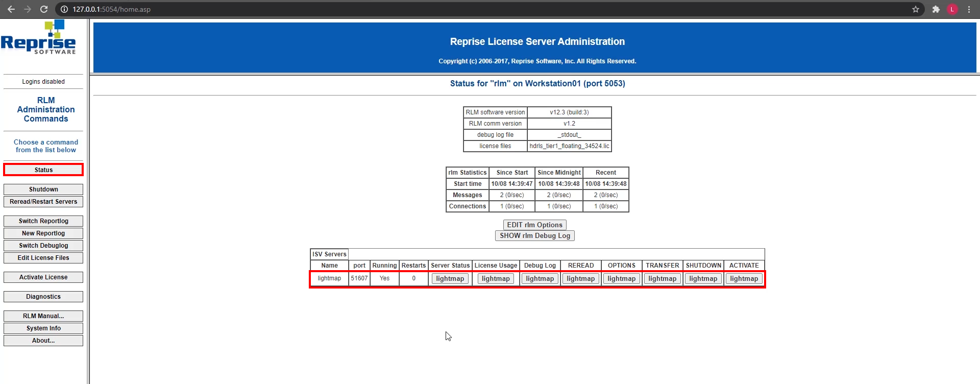Open the browser extensions menu
The image size is (980, 384).
pyautogui.click(x=936, y=9)
